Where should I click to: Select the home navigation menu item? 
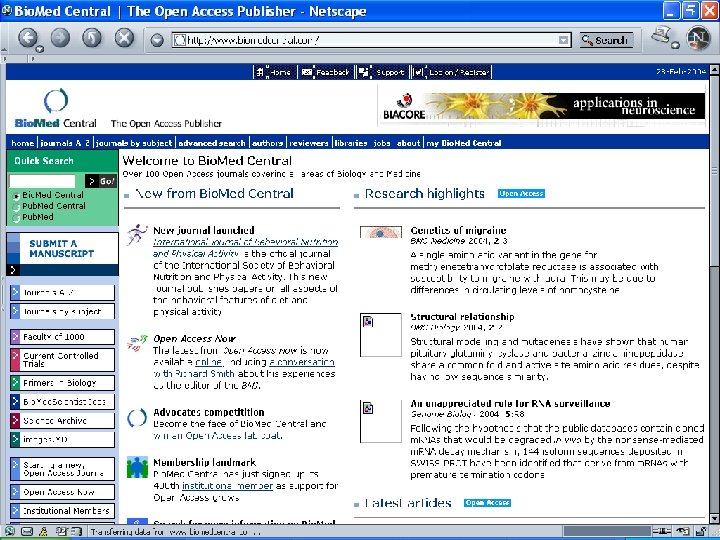[22, 143]
